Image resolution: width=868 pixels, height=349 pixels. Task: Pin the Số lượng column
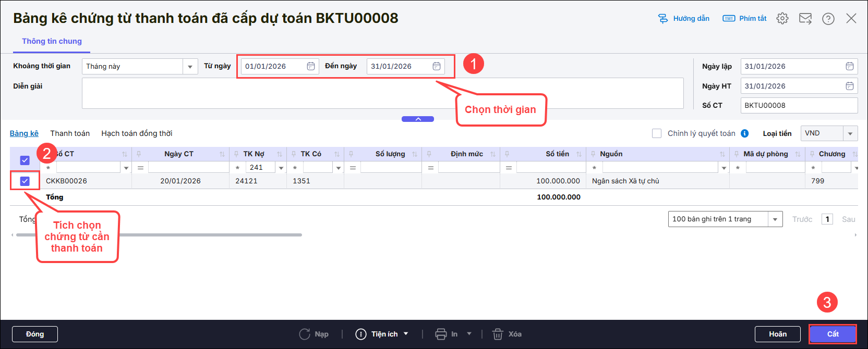coord(351,154)
